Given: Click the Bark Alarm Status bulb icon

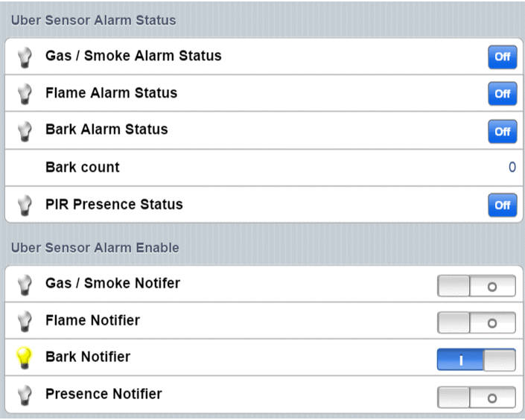Looking at the screenshot, I should (26, 130).
